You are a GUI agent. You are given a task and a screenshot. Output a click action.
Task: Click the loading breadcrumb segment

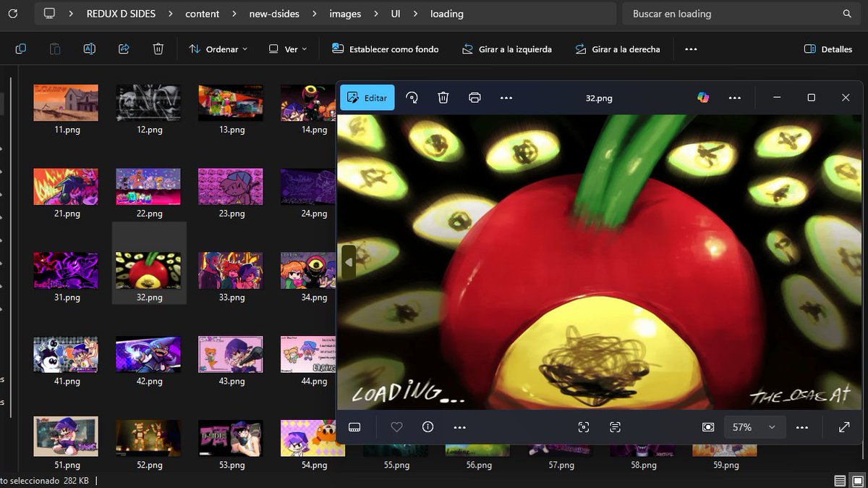tap(447, 14)
